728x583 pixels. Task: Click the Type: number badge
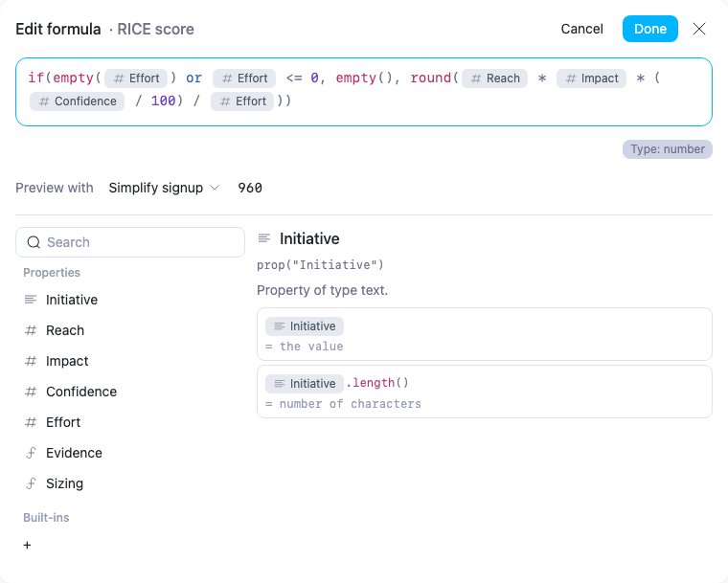668,149
